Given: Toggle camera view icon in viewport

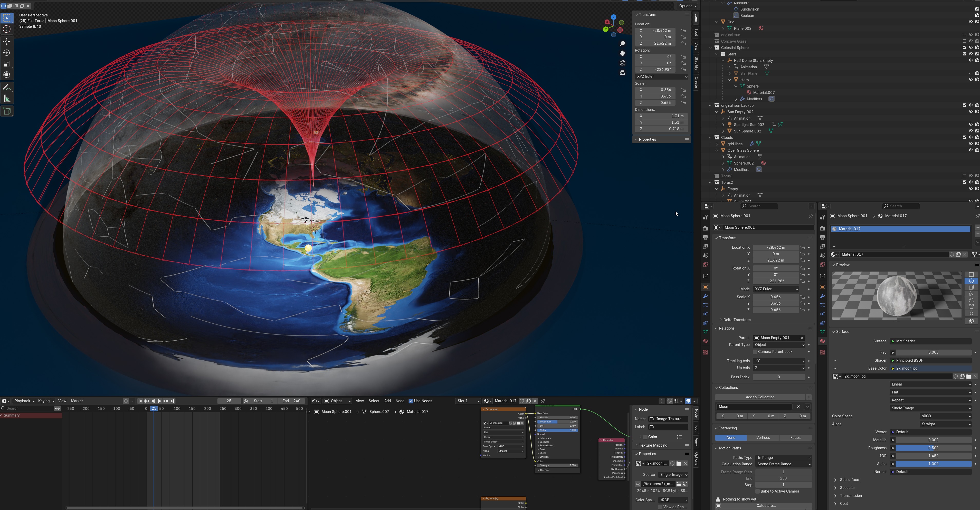Looking at the screenshot, I should [622, 63].
